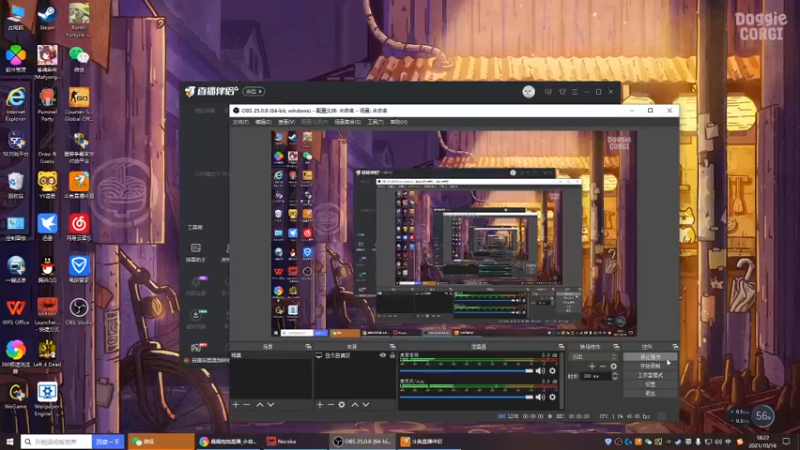Image resolution: width=800 pixels, height=450 pixels.
Task: Open source properties via the gear icon
Action: pyautogui.click(x=342, y=405)
